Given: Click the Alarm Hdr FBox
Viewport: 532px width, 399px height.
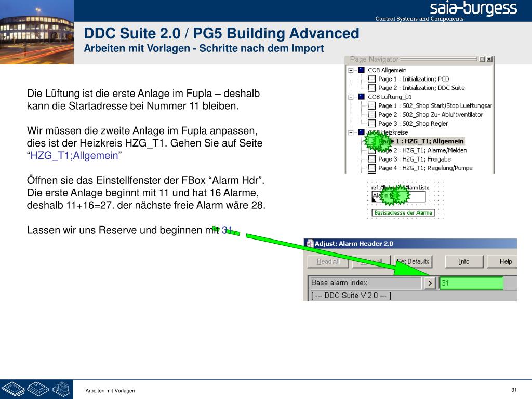Looking at the screenshot, I should (398, 196).
